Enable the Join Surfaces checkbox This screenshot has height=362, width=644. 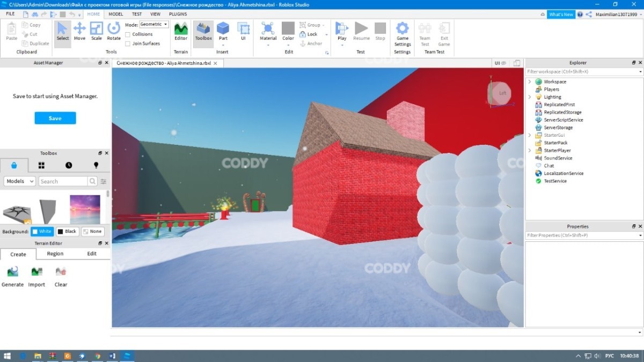[x=128, y=43]
